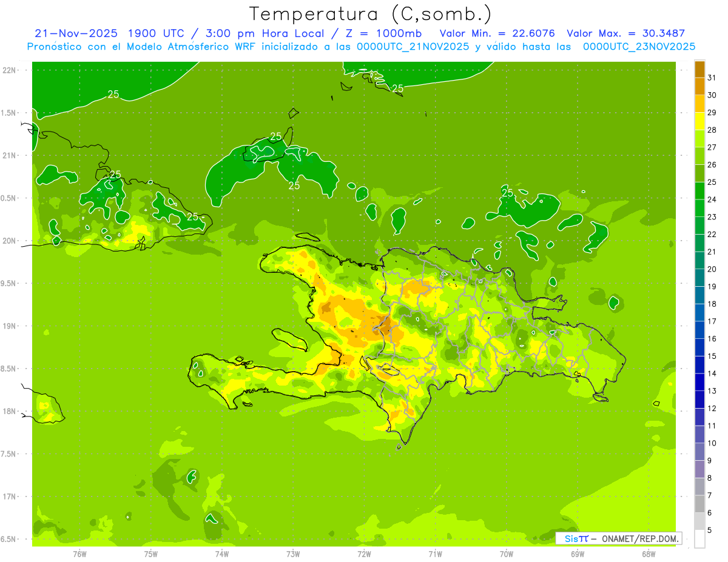Click the legend color between 19 and 20
728x562 pixels.
(699, 277)
